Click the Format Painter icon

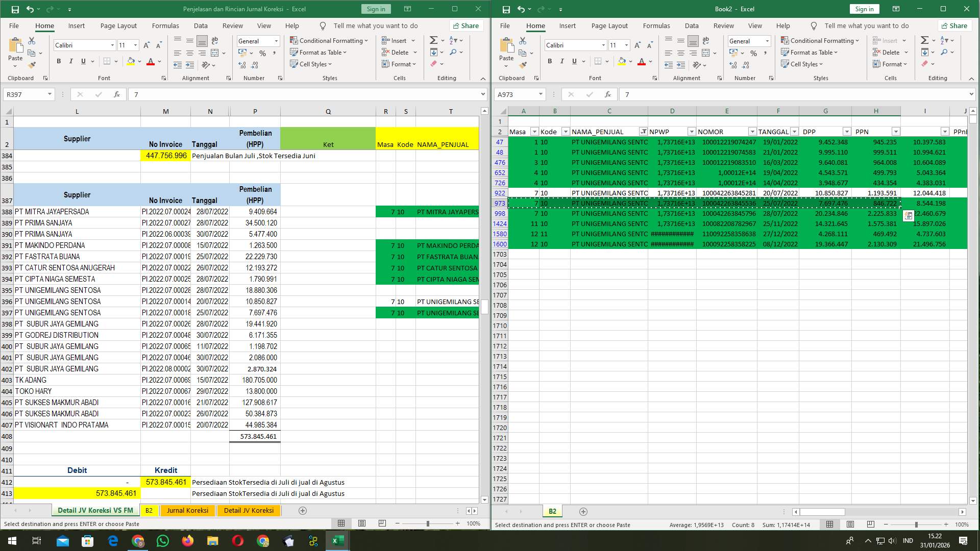[32, 64]
